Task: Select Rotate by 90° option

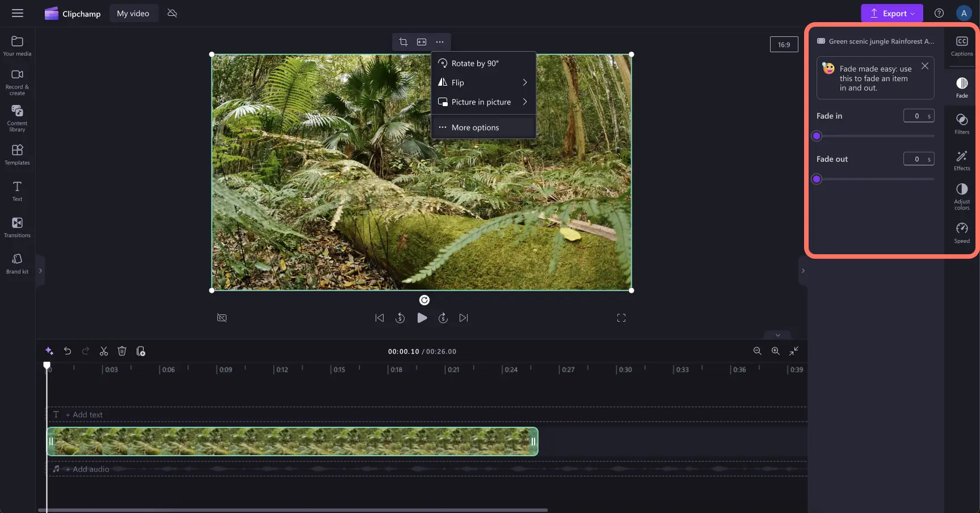Action: (x=483, y=63)
